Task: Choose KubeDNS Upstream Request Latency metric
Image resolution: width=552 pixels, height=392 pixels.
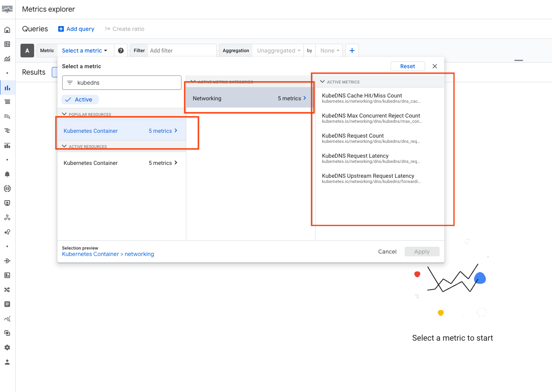Action: pyautogui.click(x=380, y=178)
